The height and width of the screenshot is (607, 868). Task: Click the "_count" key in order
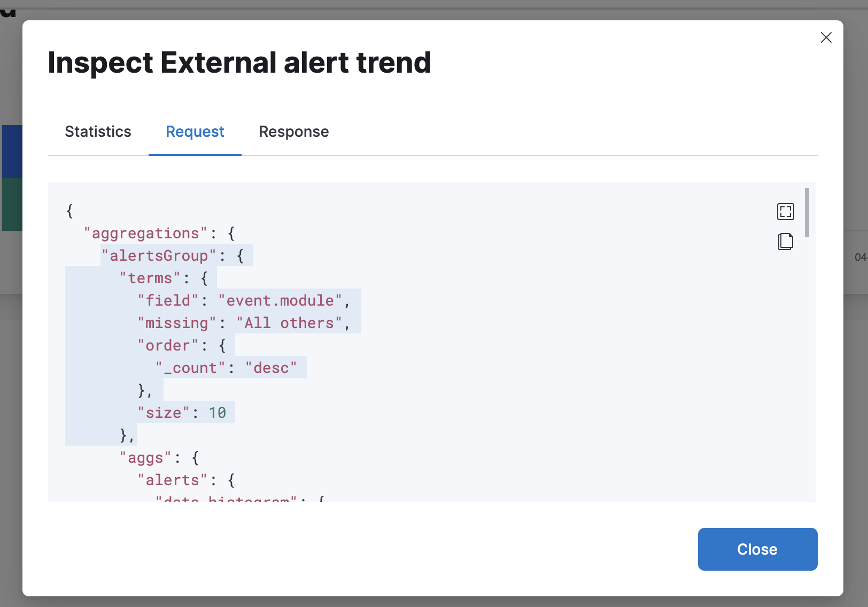pyautogui.click(x=190, y=368)
